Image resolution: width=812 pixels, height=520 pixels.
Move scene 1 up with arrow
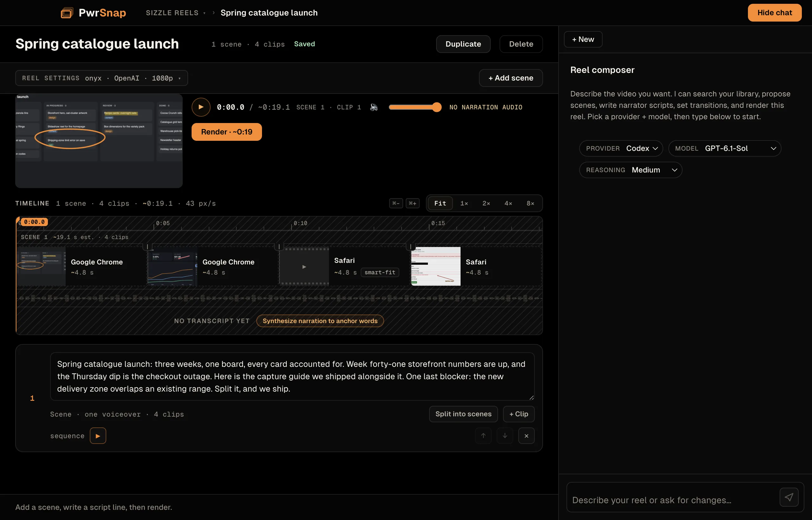483,436
